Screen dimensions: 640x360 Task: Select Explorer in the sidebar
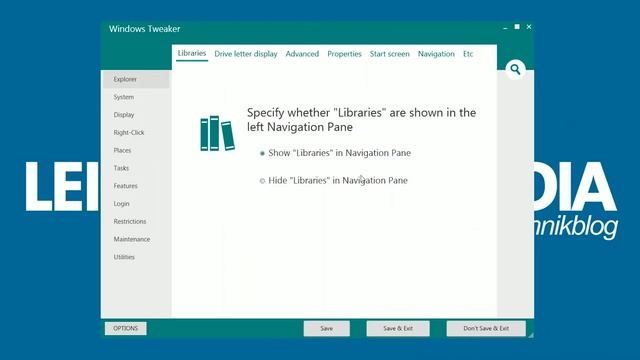point(136,79)
